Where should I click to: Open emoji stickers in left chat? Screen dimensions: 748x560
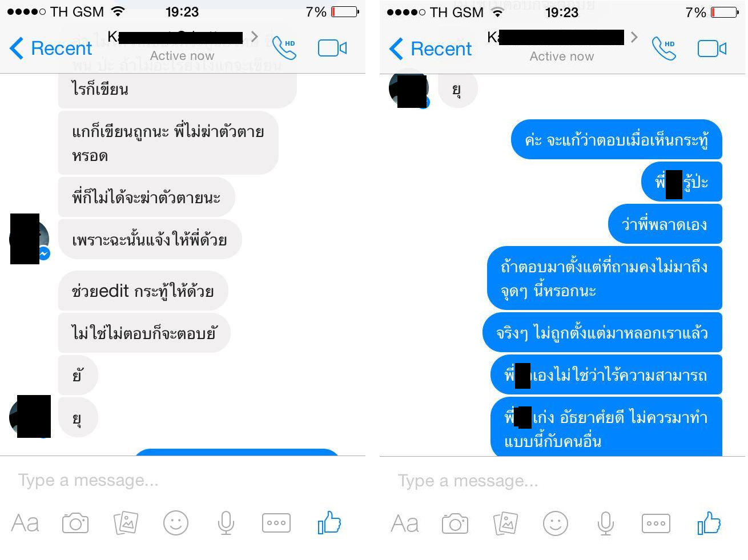(176, 522)
